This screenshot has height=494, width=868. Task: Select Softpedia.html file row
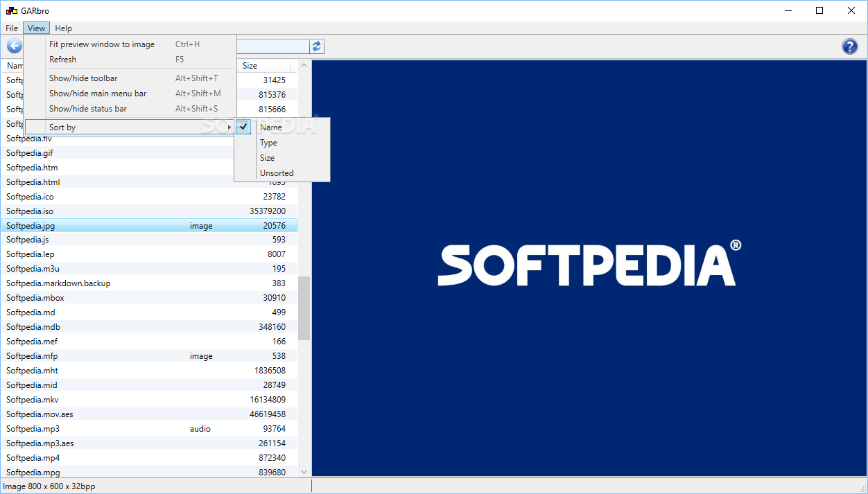149,182
